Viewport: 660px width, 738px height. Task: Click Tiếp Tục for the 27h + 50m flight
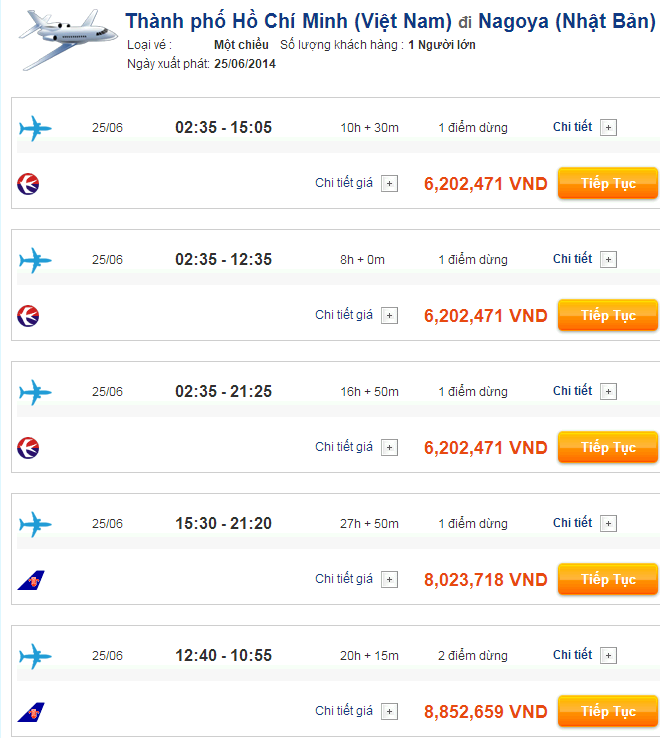[608, 579]
